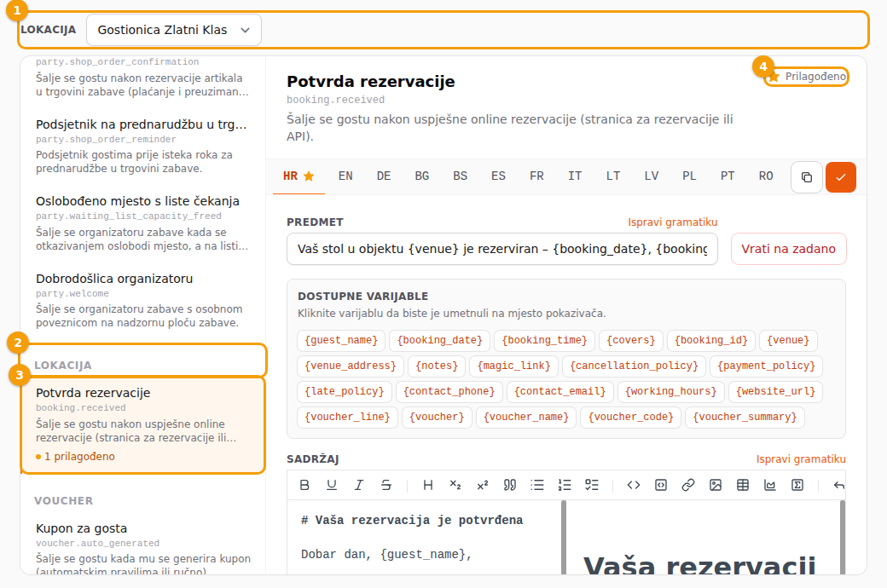Click the copy icon next to language tabs
This screenshot has width=887, height=588.
(807, 177)
